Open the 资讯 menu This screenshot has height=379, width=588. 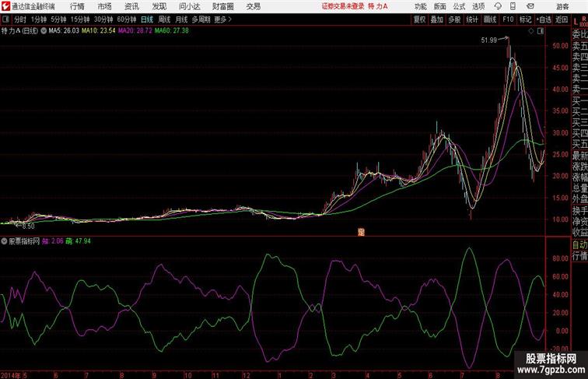pyautogui.click(x=131, y=6)
